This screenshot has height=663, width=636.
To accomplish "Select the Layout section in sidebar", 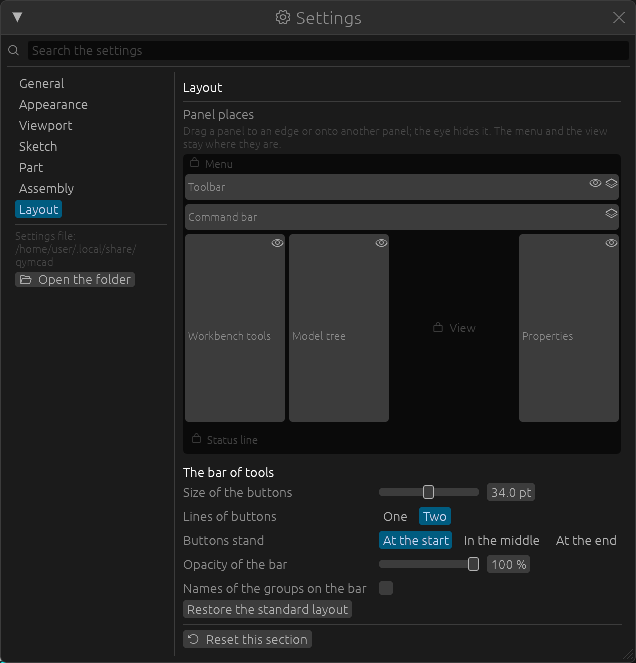I will [x=38, y=209].
